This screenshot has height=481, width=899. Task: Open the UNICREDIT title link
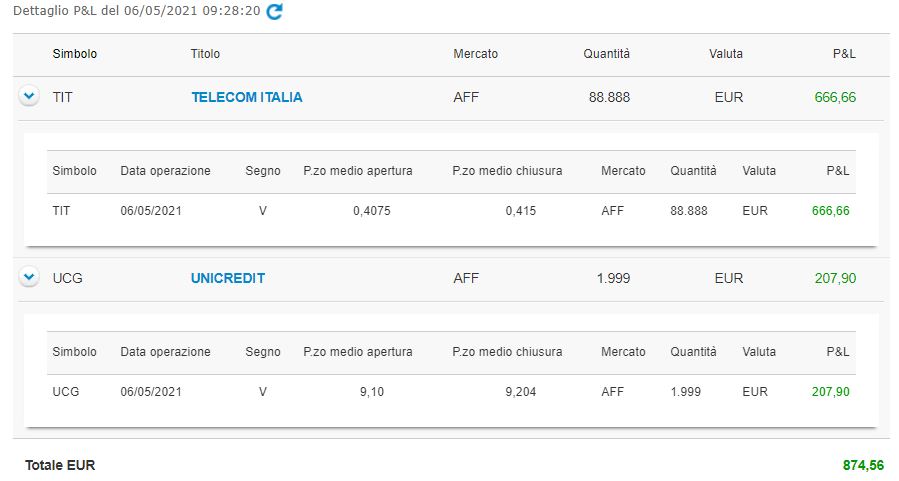click(x=228, y=279)
